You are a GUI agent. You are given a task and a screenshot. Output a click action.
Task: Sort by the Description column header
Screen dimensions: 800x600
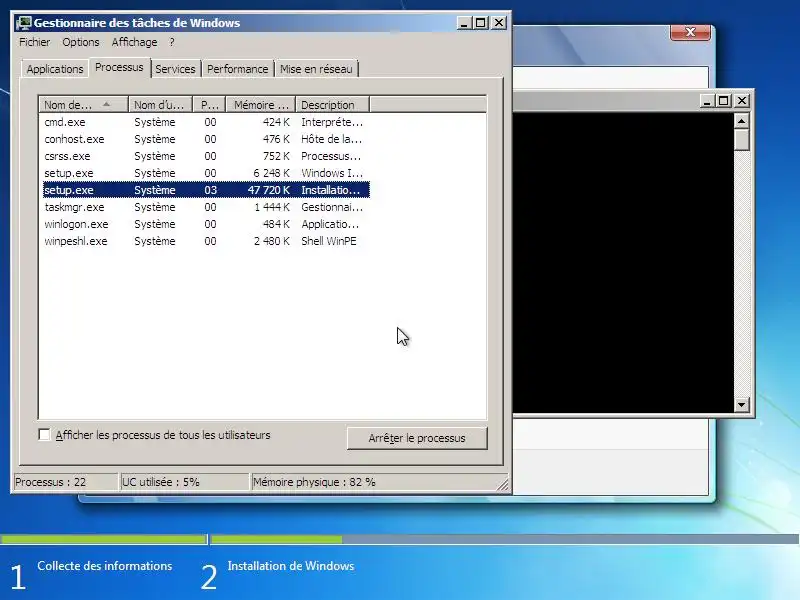332,105
